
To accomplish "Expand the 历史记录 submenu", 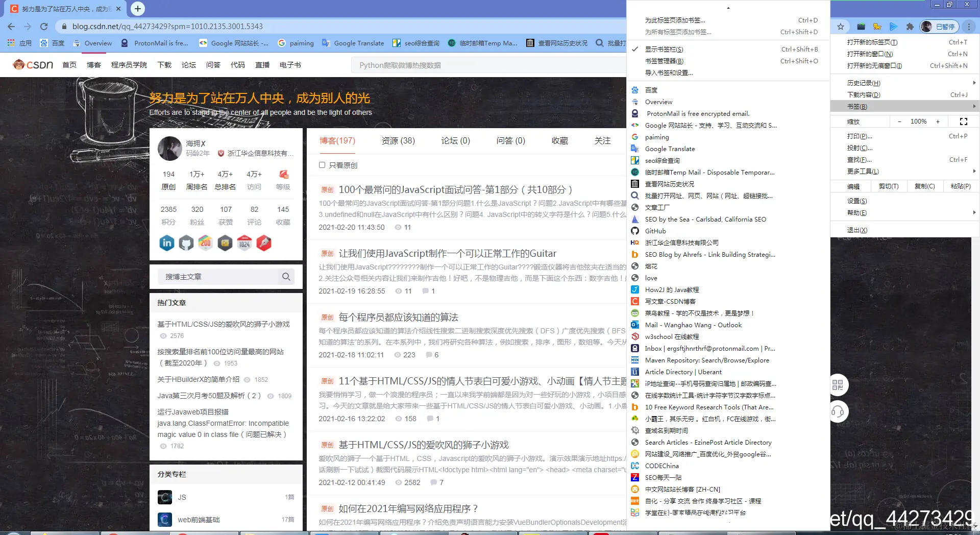I will (x=905, y=83).
